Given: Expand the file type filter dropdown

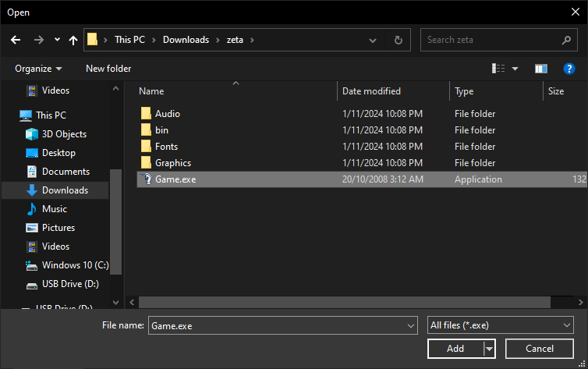Looking at the screenshot, I should pos(567,325).
